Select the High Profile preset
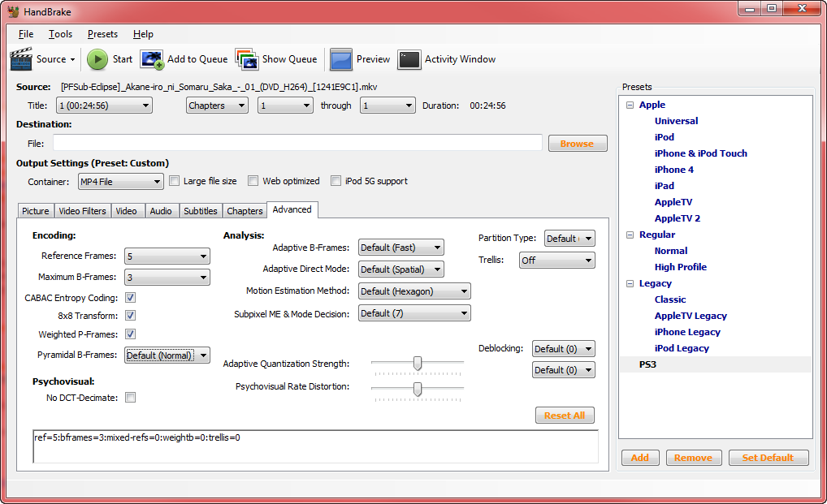Screen dimensions: 827x504 coord(680,267)
